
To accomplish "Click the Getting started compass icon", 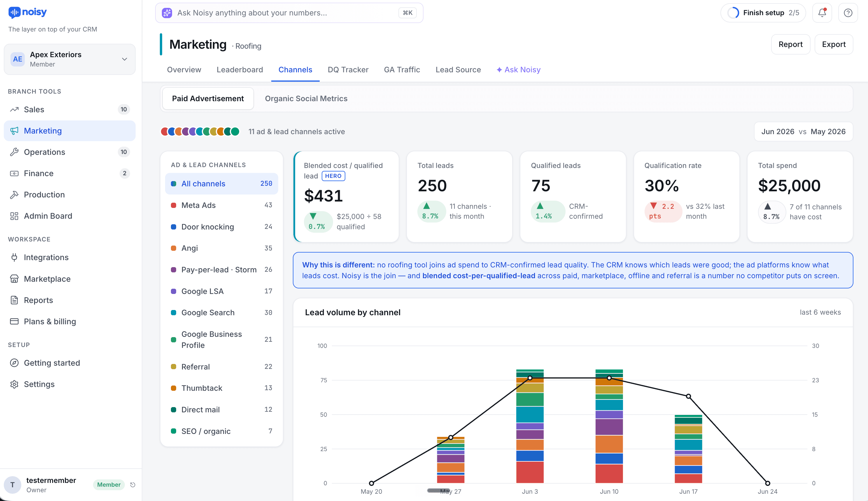I will tap(14, 363).
